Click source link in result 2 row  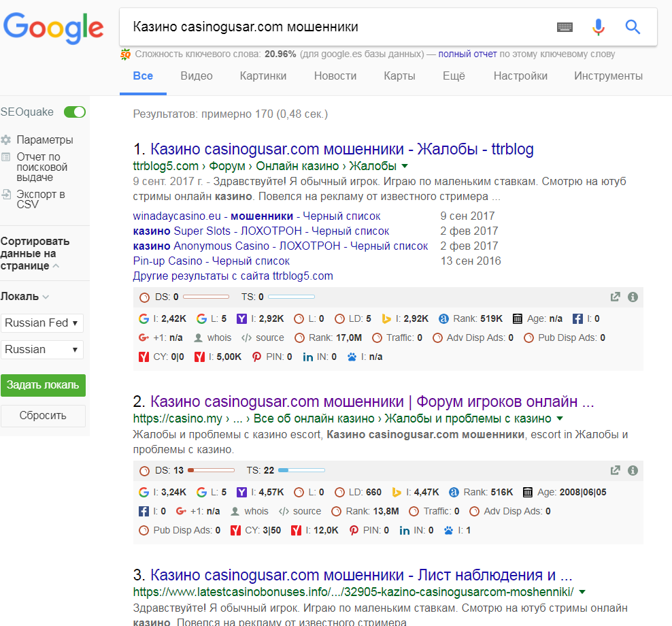pos(307,511)
